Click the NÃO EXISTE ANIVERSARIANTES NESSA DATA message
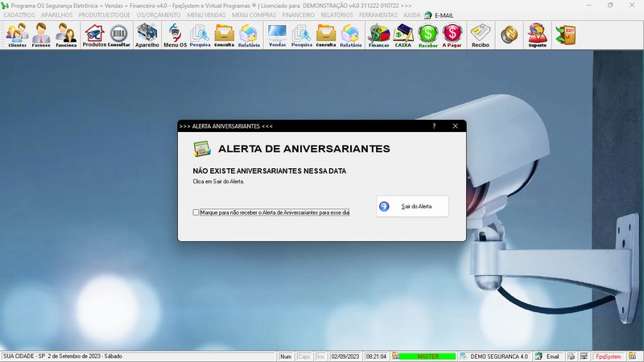This screenshot has width=644, height=362. click(x=270, y=171)
